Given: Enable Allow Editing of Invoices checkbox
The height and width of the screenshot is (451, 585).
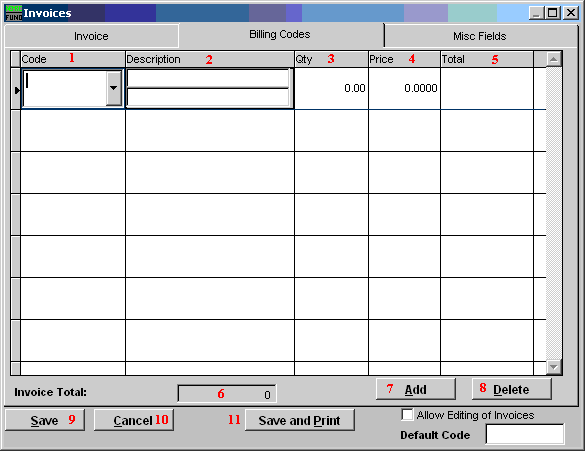Looking at the screenshot, I should coord(407,415).
